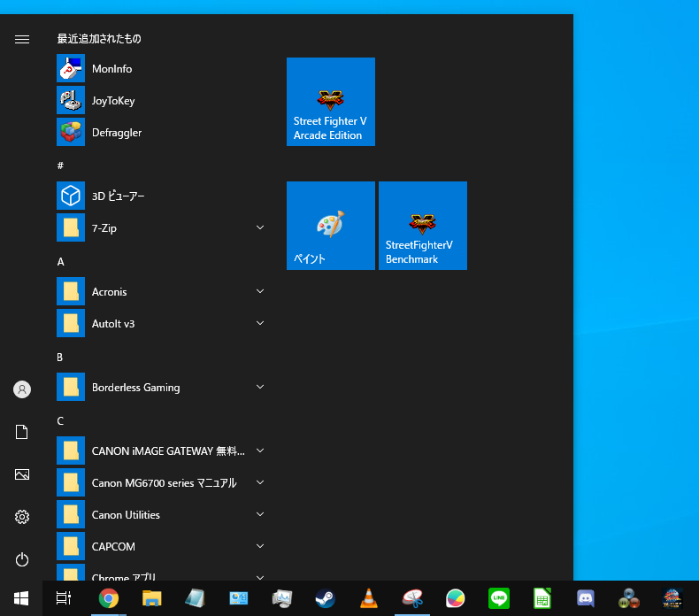Open the blue control panel taskbar icon
The image size is (699, 616).
[239, 598]
